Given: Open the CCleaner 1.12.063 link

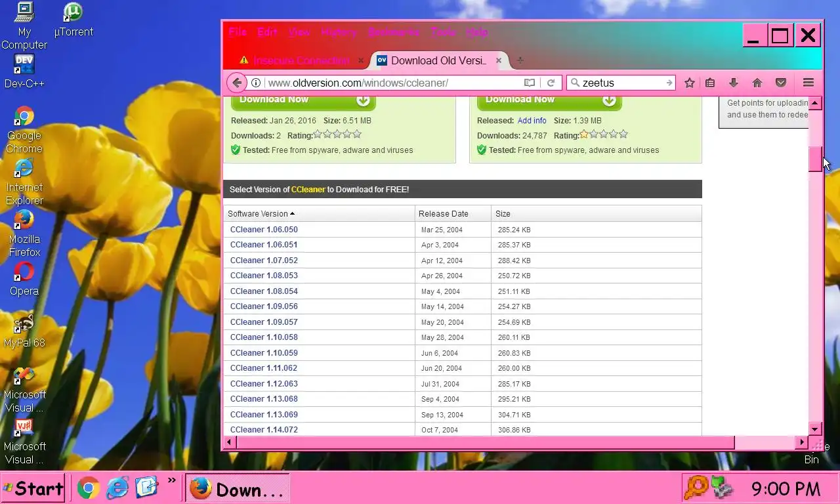Looking at the screenshot, I should pos(264,384).
